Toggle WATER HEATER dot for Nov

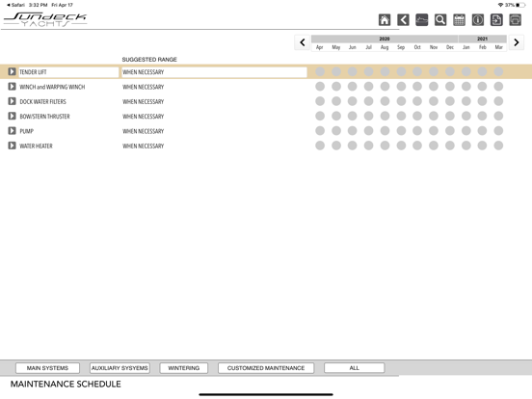coord(434,146)
